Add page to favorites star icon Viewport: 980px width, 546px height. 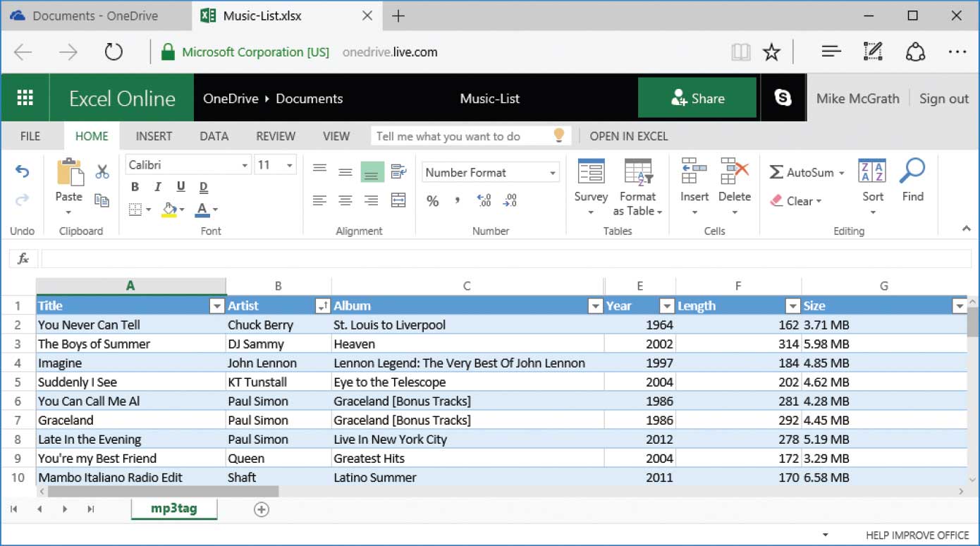[772, 51]
